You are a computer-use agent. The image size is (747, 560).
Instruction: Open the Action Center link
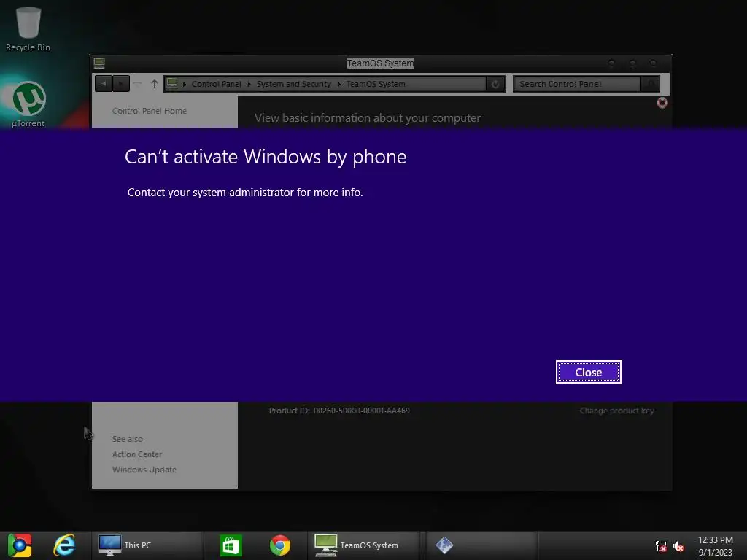[136, 454]
